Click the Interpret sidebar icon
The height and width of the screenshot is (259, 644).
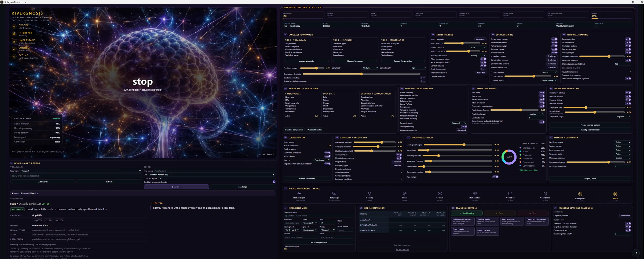[x=14, y=34]
